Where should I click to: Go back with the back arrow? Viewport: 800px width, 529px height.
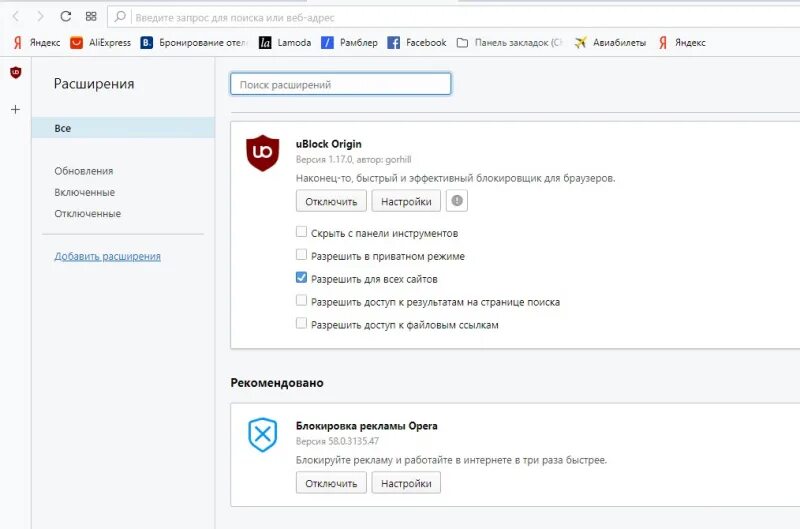[15, 17]
